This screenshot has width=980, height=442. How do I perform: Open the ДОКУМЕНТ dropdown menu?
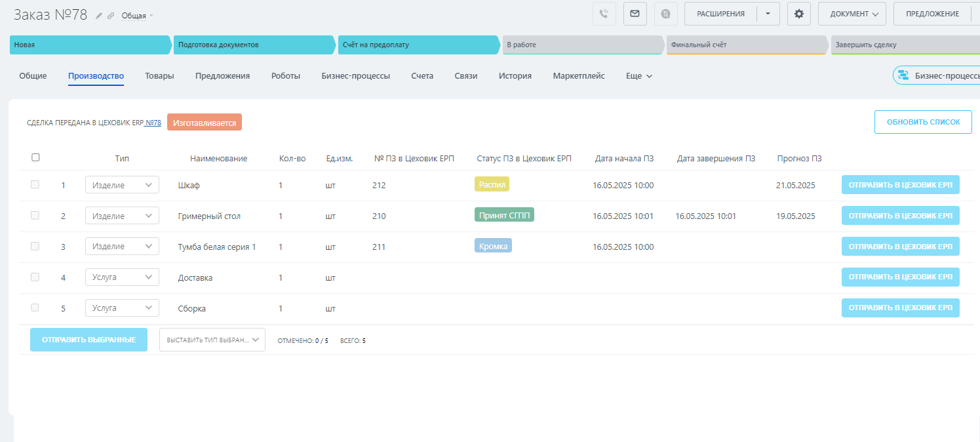pyautogui.click(x=852, y=14)
